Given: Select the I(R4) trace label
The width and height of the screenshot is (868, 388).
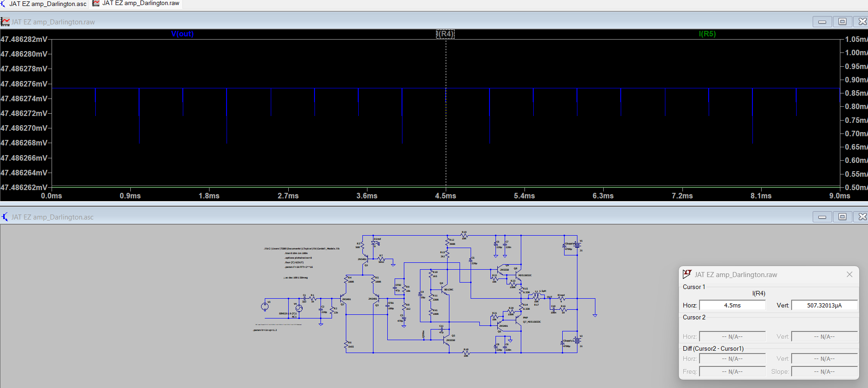Looking at the screenshot, I should pos(445,34).
